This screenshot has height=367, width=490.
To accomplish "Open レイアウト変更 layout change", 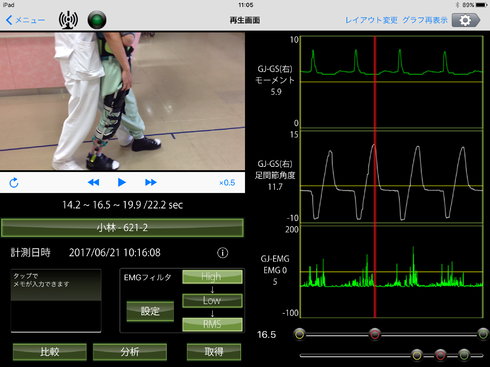I will [371, 20].
